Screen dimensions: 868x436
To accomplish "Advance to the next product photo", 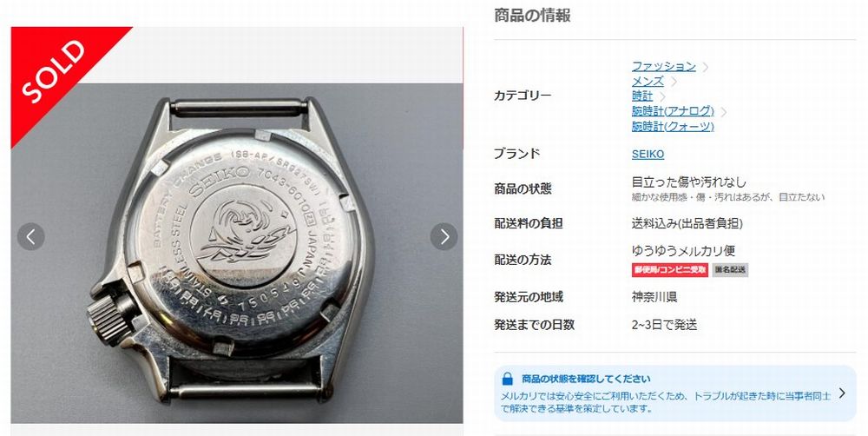I will click(x=444, y=236).
